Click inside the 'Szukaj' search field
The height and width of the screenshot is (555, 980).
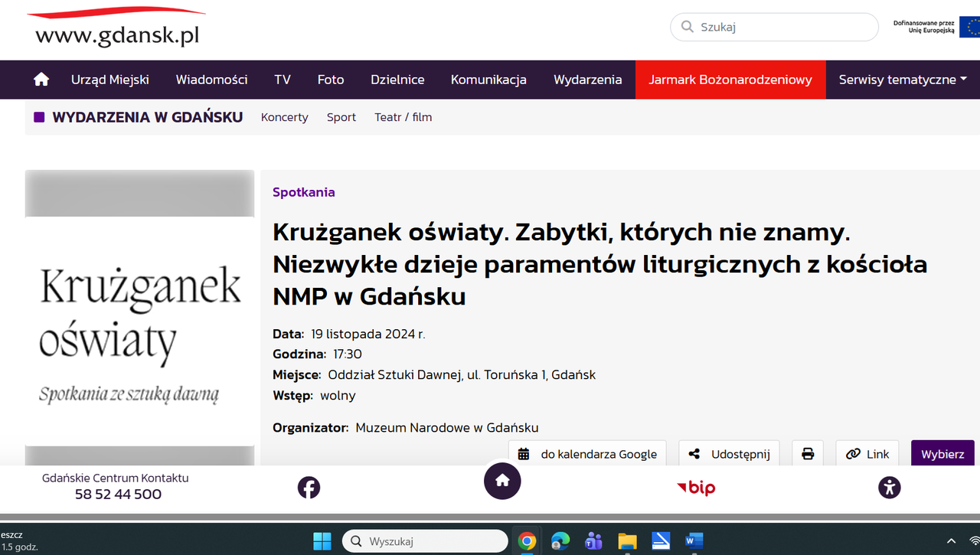pyautogui.click(x=773, y=26)
